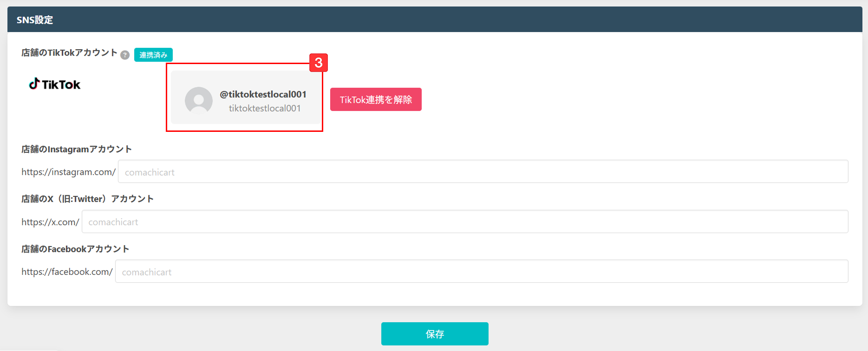This screenshot has height=351, width=868.
Task: Click the help icon beside TikTok account label
Action: pyautogui.click(x=125, y=55)
